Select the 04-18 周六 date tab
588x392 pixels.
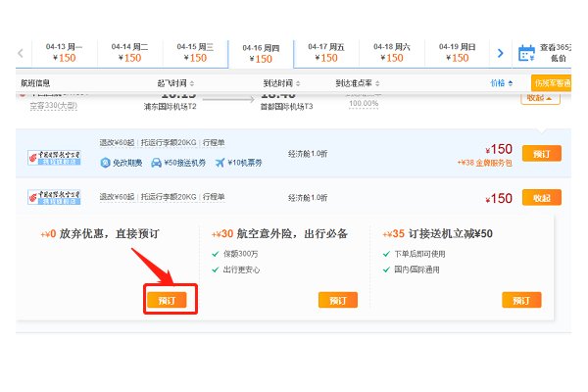(x=392, y=53)
